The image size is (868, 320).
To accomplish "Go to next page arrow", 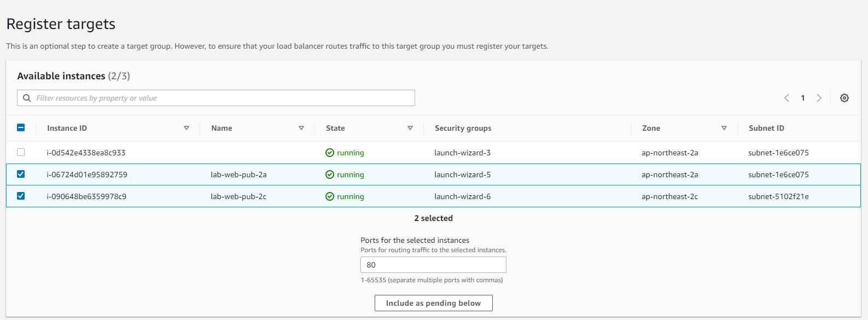I will tap(819, 98).
